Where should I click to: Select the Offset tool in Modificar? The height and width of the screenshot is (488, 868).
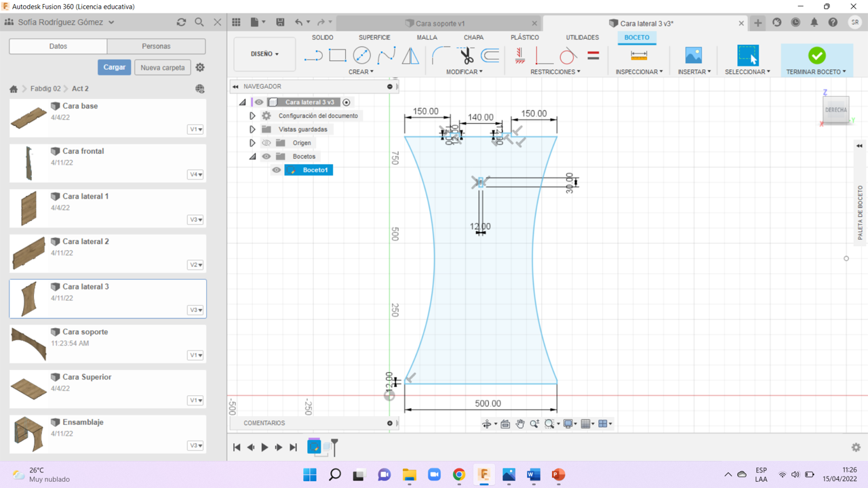490,56
